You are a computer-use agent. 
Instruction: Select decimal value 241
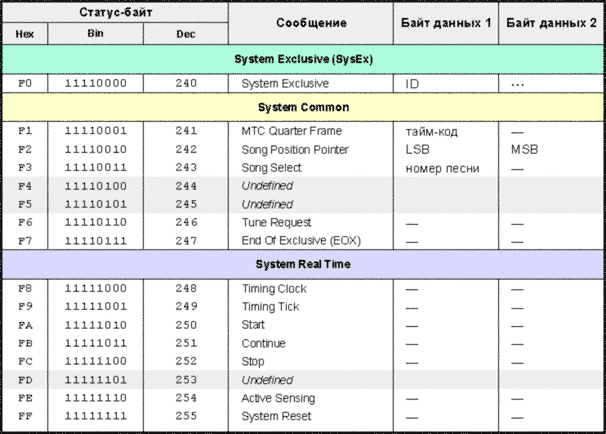pos(186,131)
